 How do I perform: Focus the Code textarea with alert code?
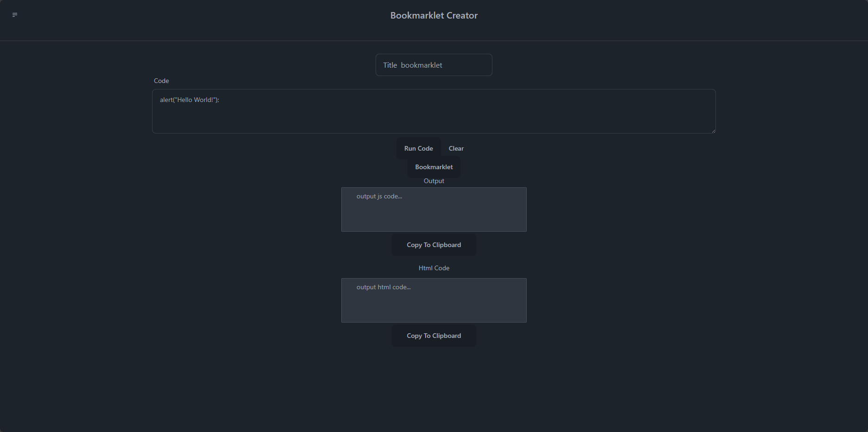[434, 111]
